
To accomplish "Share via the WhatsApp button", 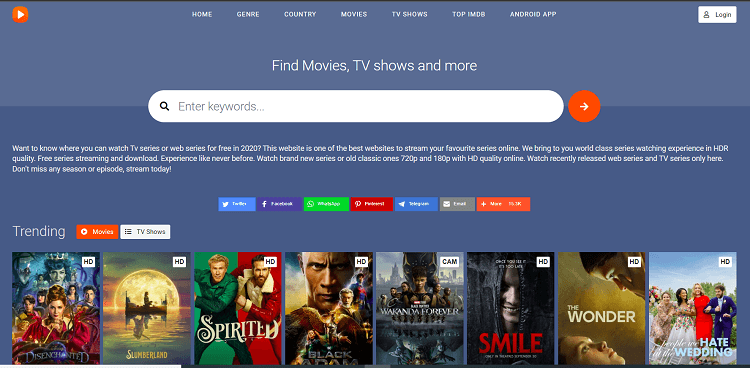I will [x=326, y=204].
